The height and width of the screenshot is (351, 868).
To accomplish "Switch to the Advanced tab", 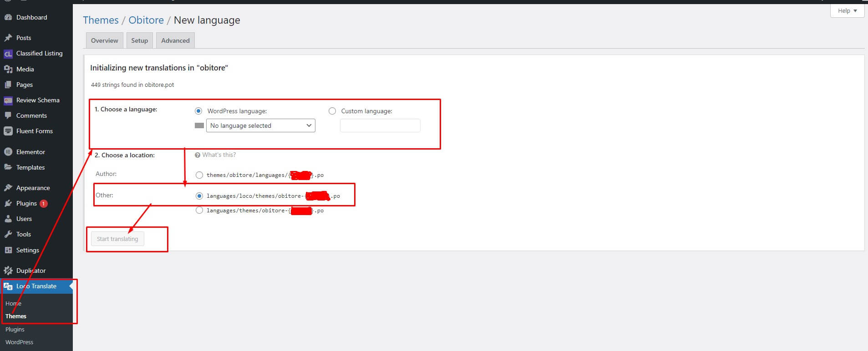I will pyautogui.click(x=175, y=40).
